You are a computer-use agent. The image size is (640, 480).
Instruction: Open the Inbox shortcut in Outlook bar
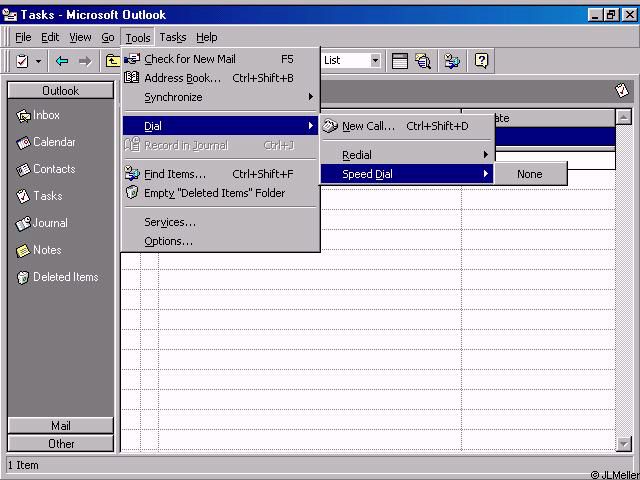[47, 115]
